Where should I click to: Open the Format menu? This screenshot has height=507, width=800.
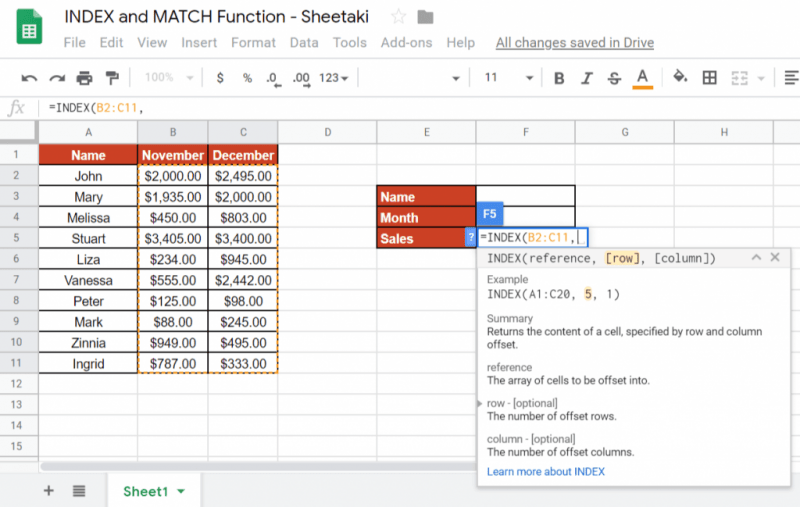(x=253, y=42)
